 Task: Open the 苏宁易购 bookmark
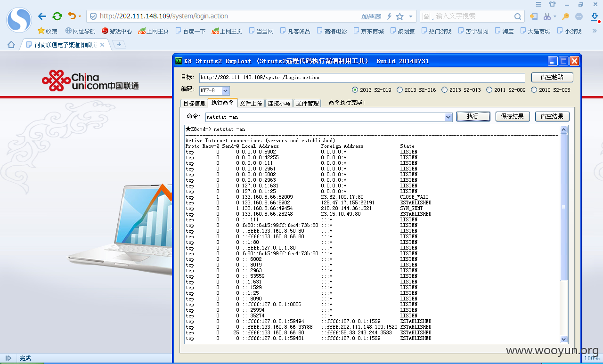tap(473, 31)
